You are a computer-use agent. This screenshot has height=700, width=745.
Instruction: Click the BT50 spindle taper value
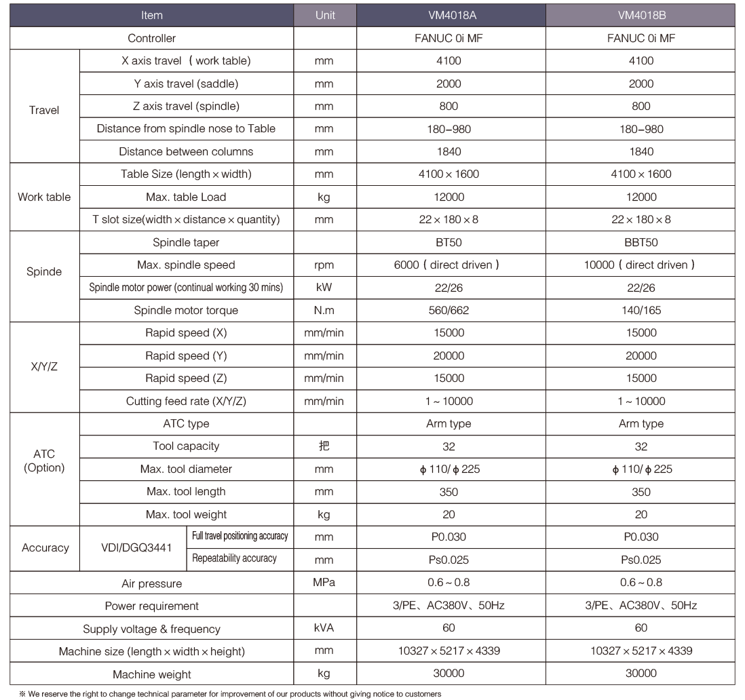[451, 242]
